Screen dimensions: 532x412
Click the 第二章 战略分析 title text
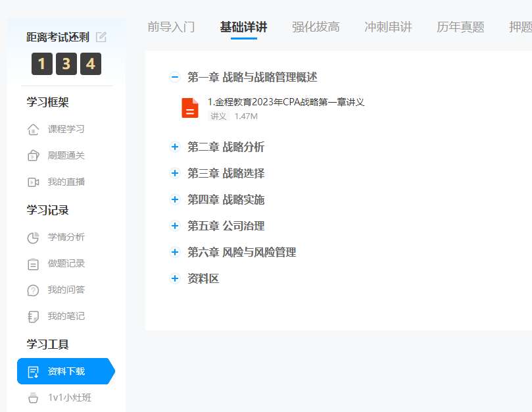(x=226, y=147)
